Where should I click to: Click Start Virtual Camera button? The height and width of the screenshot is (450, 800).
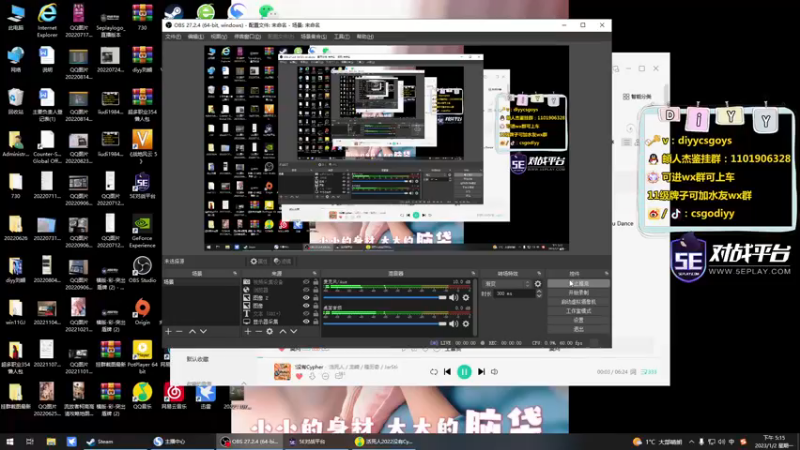tap(578, 302)
